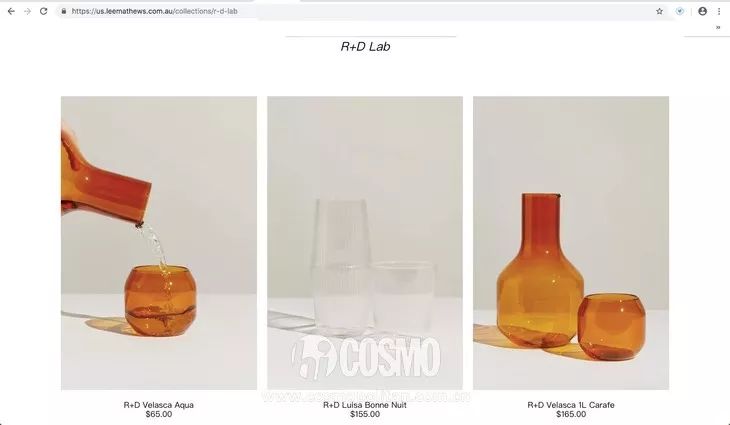Open the user profile avatar icon
Screen dimensions: 730x425
point(703,11)
